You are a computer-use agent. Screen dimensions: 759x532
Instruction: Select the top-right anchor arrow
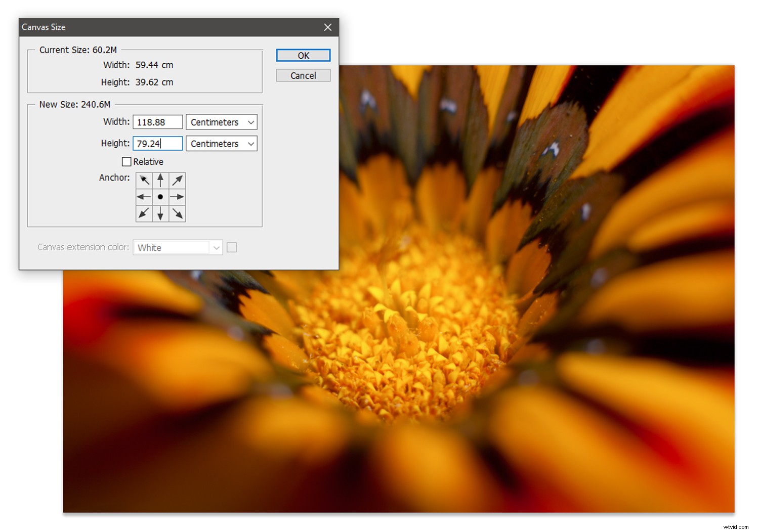[x=177, y=180]
